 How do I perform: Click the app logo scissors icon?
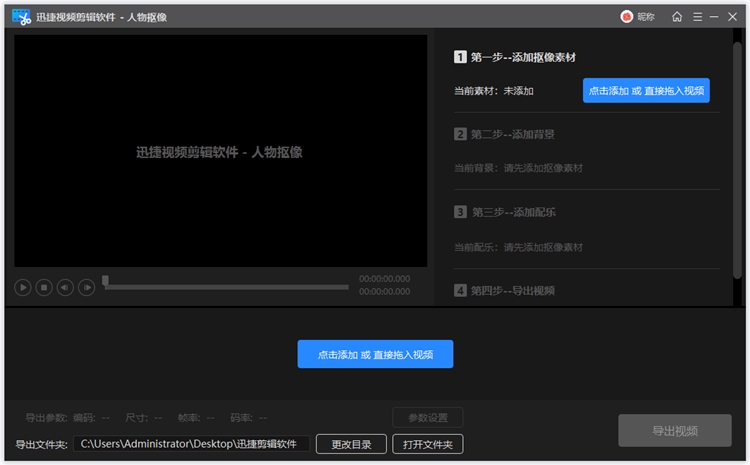(22, 17)
